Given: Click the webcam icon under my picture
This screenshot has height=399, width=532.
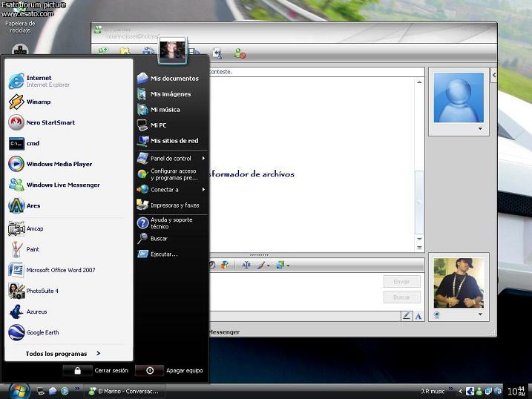Looking at the screenshot, I should [437, 315].
